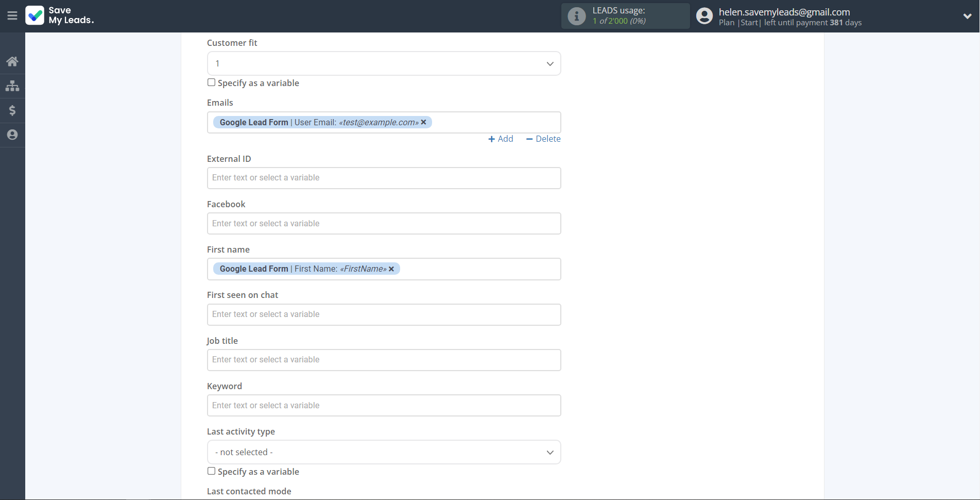Open profile user icon in sidebar
Viewport: 980px width, 500px height.
[x=12, y=135]
